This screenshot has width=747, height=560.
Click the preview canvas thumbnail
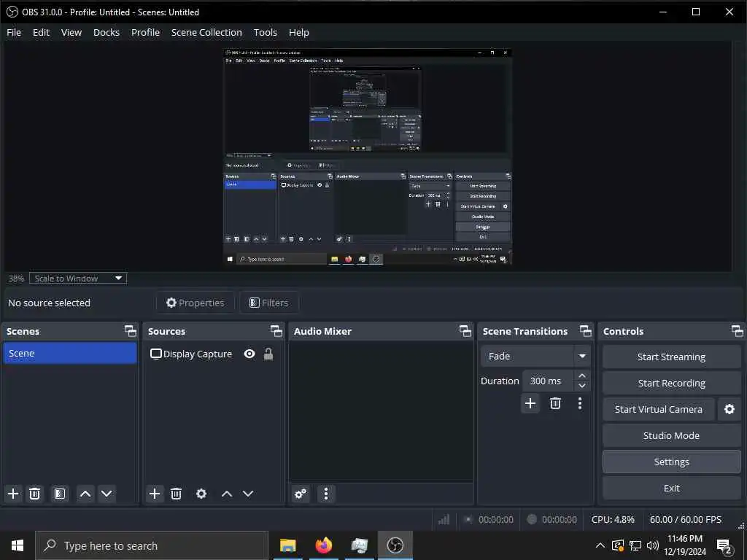[368, 156]
